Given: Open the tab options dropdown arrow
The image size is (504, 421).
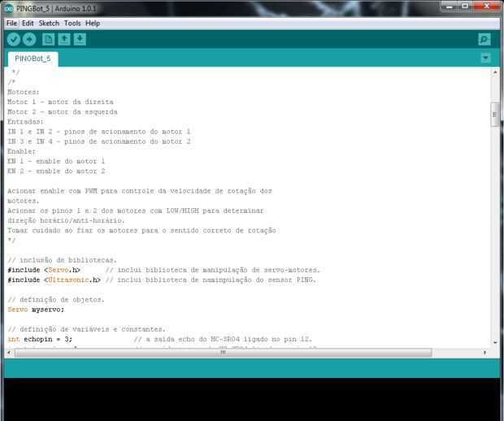Looking at the screenshot, I should (x=485, y=59).
